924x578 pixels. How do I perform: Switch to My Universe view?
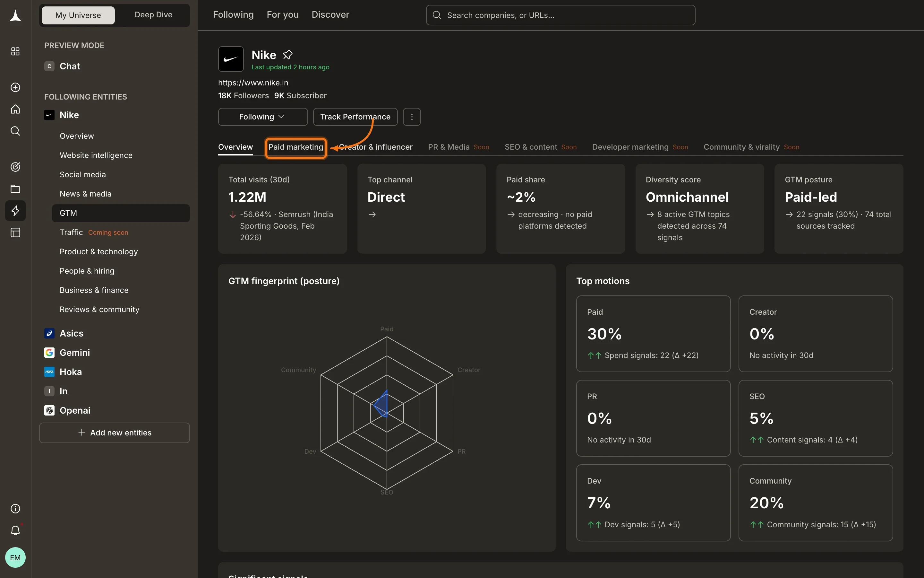[78, 15]
